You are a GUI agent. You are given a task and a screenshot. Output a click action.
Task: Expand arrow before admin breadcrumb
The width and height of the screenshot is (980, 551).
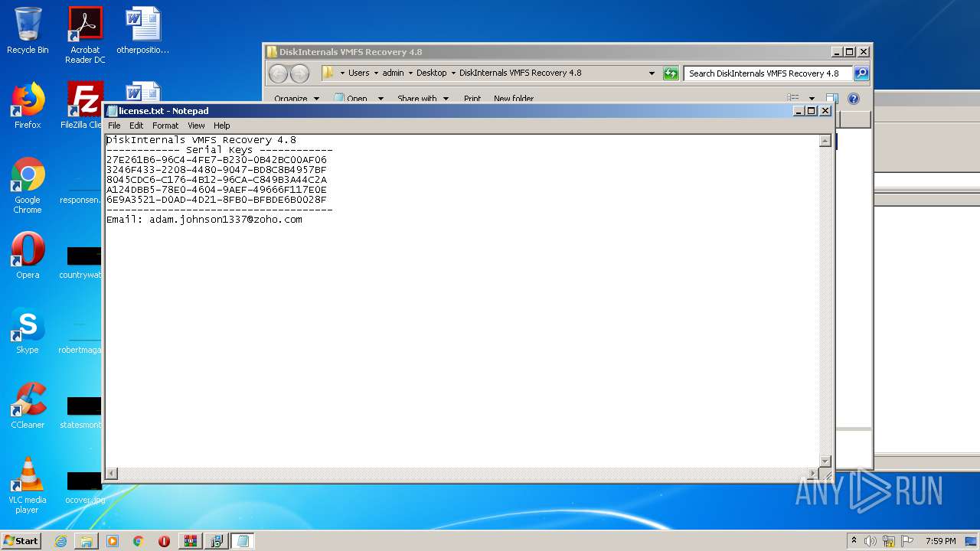tap(376, 73)
